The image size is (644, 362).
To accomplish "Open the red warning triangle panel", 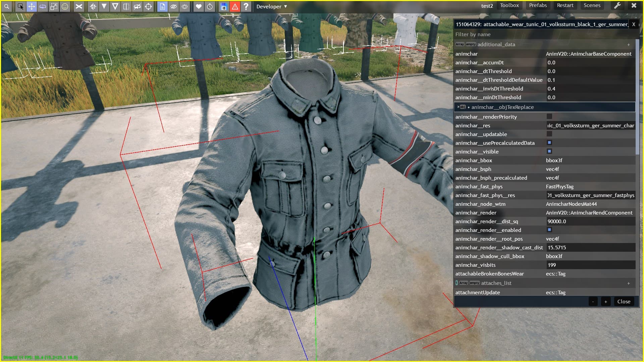I will coord(235,6).
